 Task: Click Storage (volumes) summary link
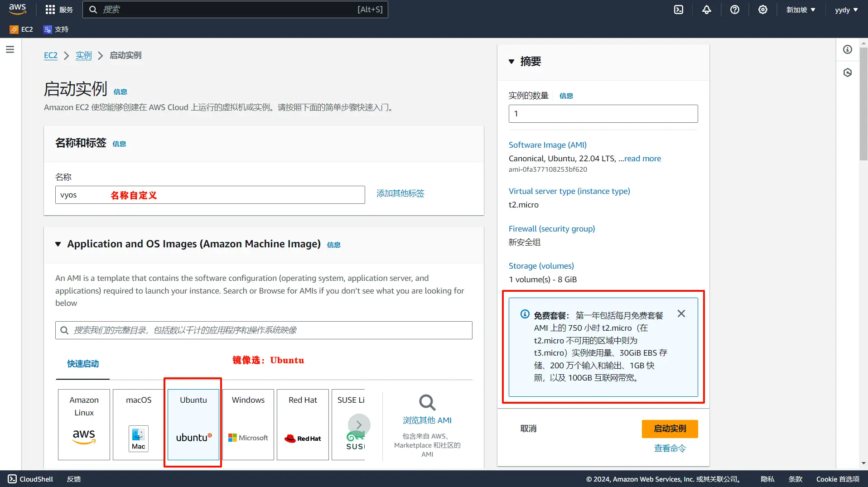point(541,266)
